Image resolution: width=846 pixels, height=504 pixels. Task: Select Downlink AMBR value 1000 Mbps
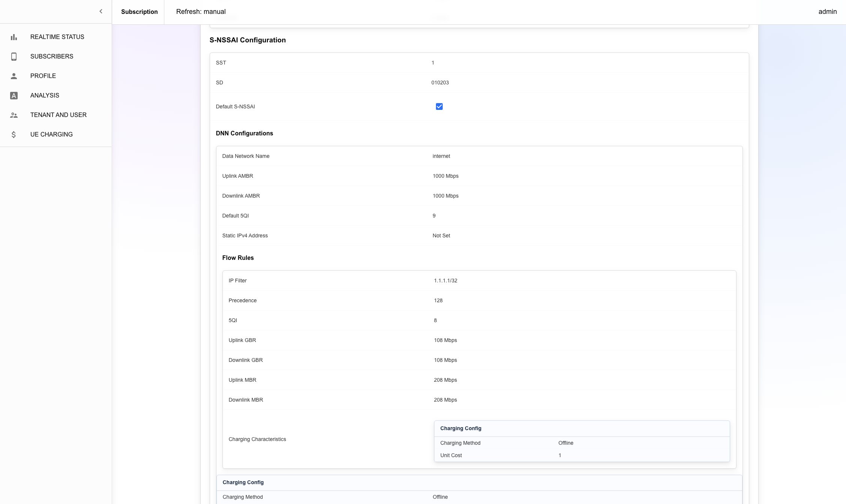pyautogui.click(x=446, y=196)
